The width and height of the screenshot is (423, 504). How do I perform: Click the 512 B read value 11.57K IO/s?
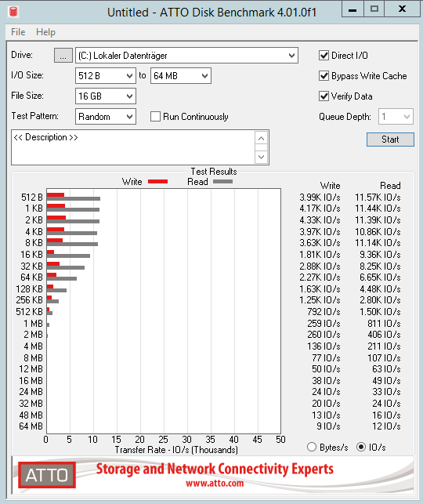point(378,197)
